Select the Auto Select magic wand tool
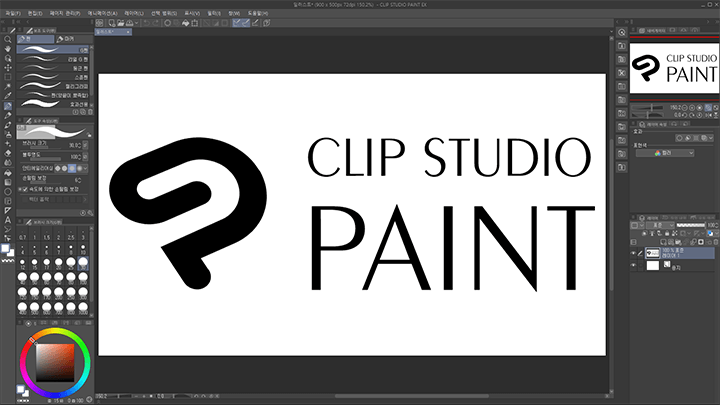The height and width of the screenshot is (405, 720). click(8, 86)
